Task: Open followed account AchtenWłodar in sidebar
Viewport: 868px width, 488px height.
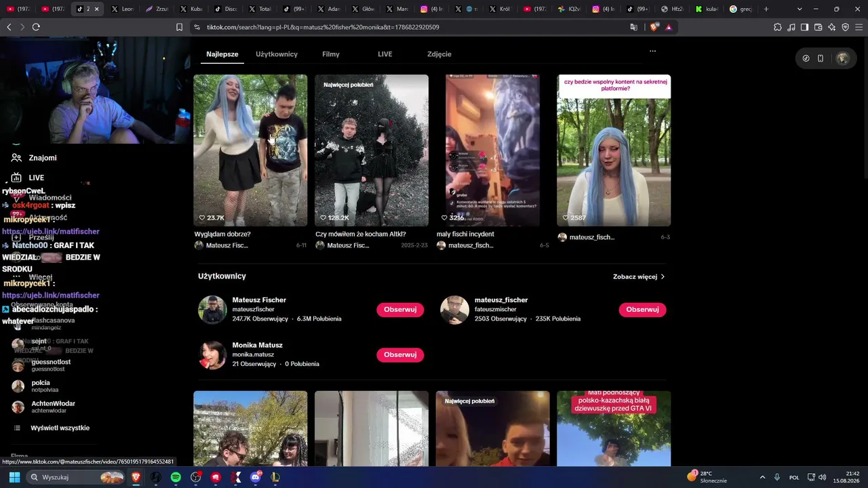Action: [x=53, y=407]
